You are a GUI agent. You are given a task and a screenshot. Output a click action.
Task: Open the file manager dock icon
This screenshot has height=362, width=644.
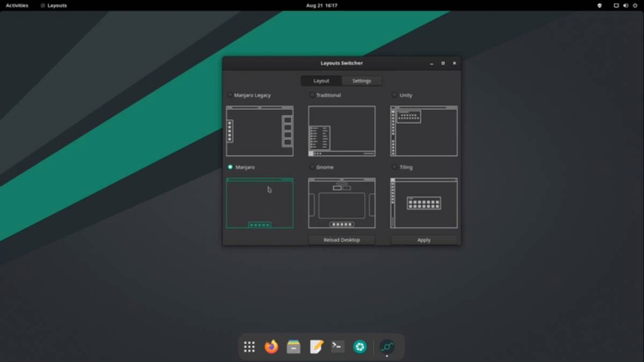click(294, 347)
